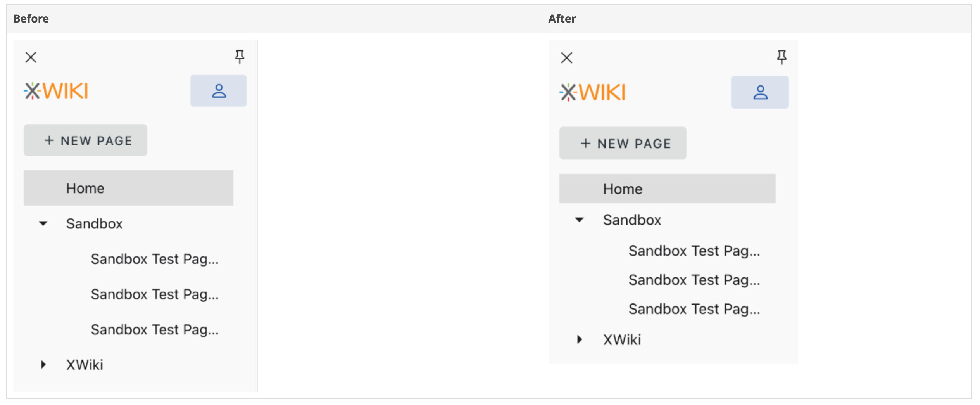Select the XWiki label in Before panel

[85, 365]
